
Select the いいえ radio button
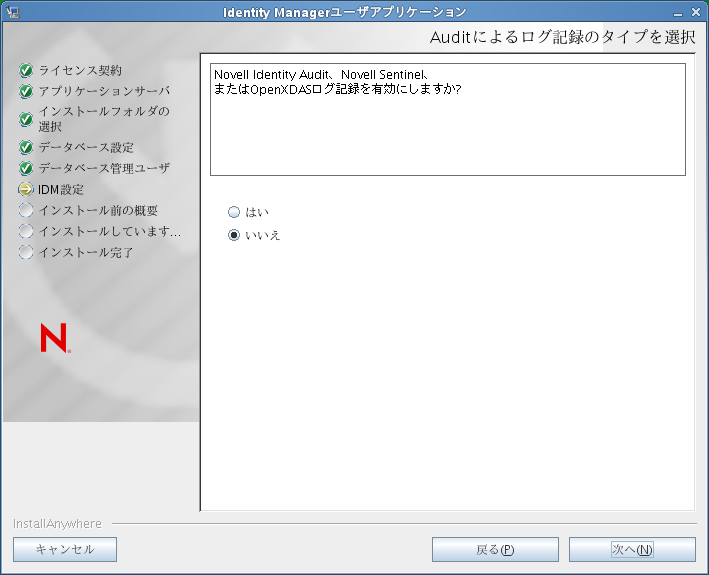tap(234, 235)
